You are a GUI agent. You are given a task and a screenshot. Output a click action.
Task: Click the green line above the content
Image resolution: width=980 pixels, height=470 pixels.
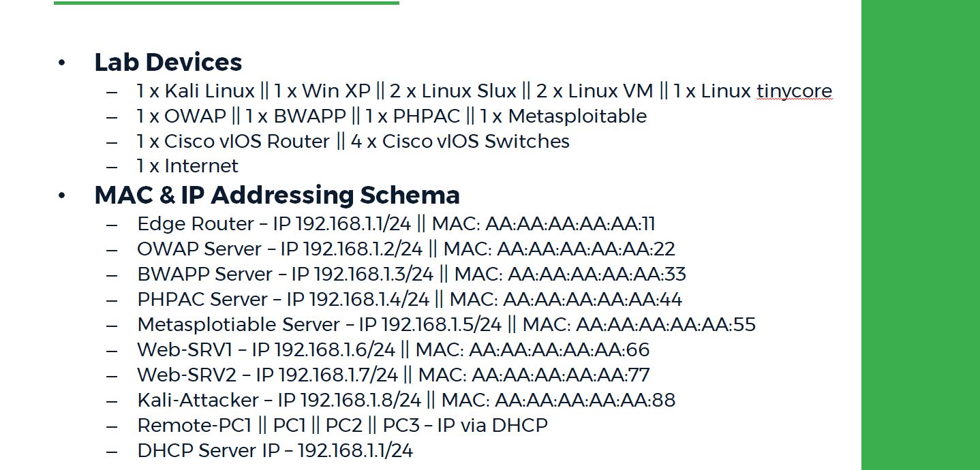(x=226, y=3)
